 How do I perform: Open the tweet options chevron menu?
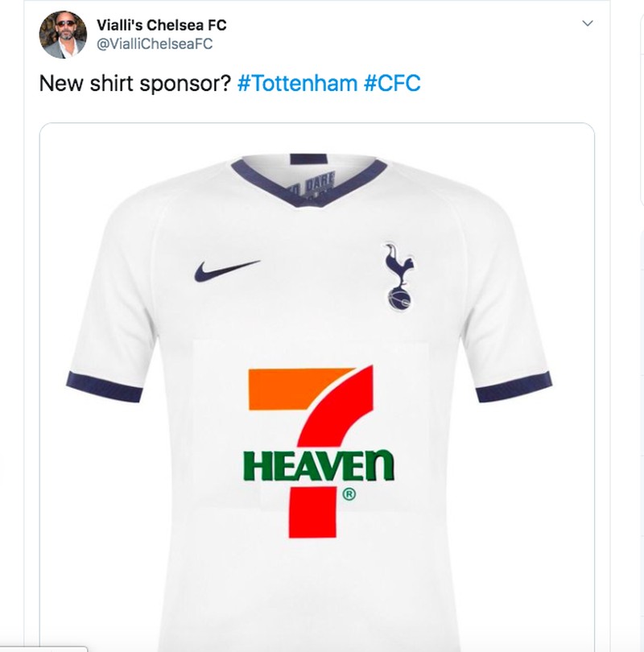[588, 23]
